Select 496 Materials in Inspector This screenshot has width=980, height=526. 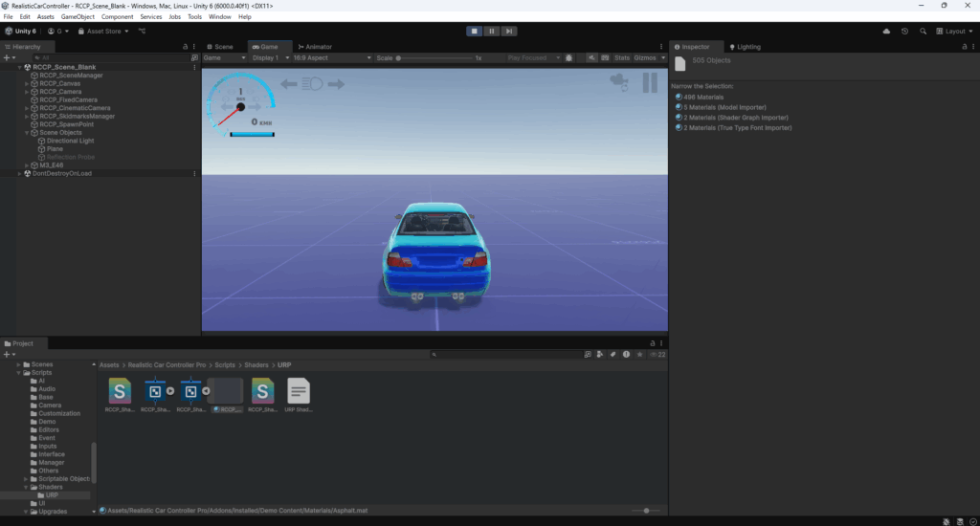702,97
